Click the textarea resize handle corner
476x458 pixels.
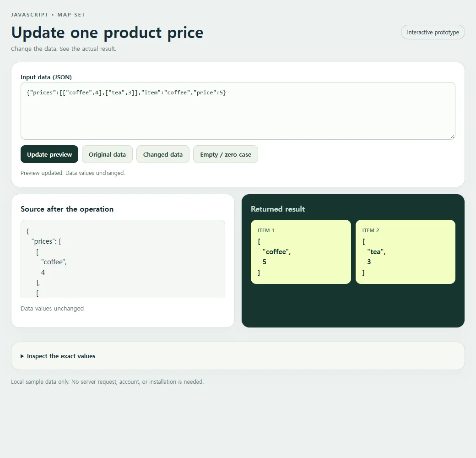452,136
